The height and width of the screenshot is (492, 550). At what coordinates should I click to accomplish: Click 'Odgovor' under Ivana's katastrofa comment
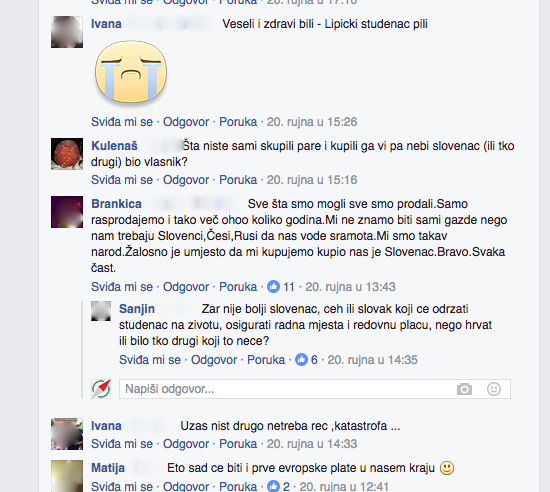186,444
